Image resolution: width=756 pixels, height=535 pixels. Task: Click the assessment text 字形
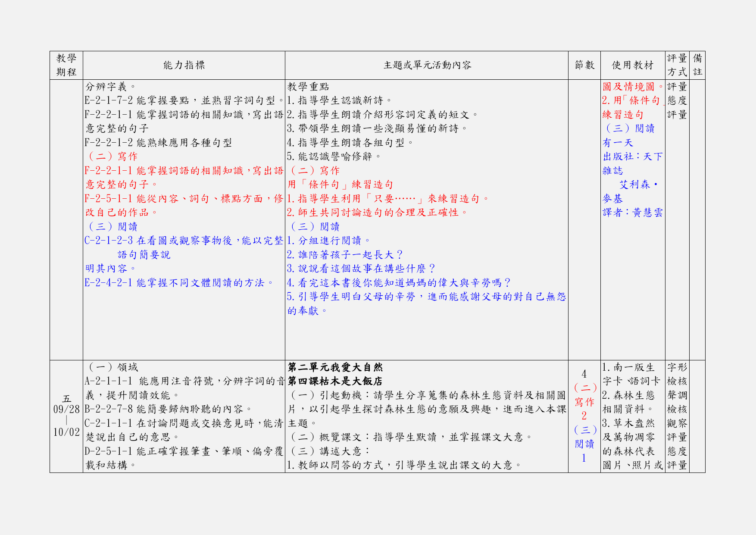coord(677,367)
